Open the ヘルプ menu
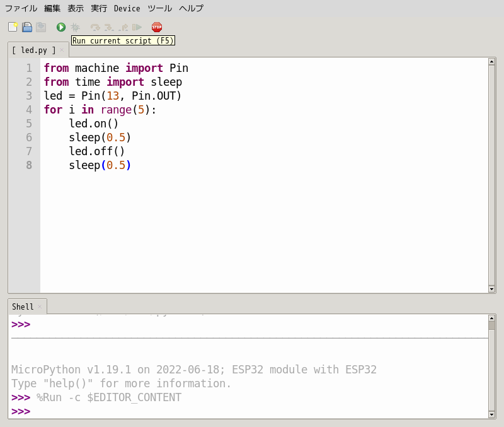504x427 pixels. tap(191, 8)
